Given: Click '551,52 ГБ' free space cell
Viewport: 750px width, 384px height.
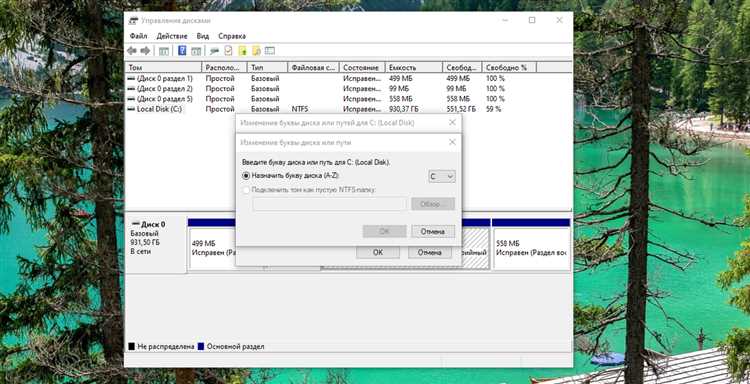Looking at the screenshot, I should (461, 109).
